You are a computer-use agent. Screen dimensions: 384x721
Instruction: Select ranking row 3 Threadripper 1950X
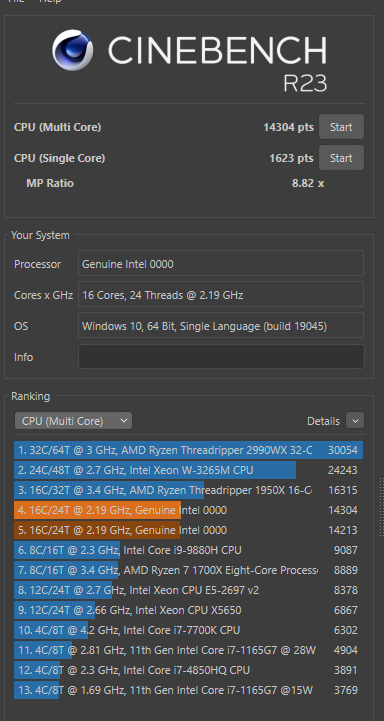click(189, 490)
